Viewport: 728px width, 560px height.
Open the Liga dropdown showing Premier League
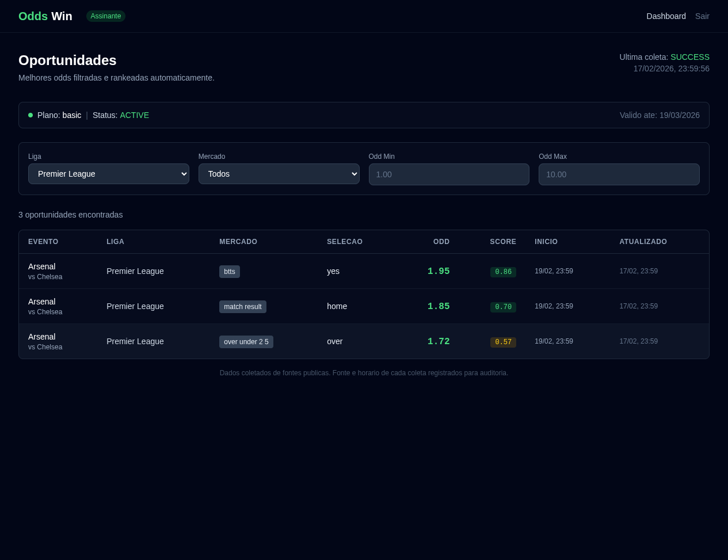[x=108, y=174]
